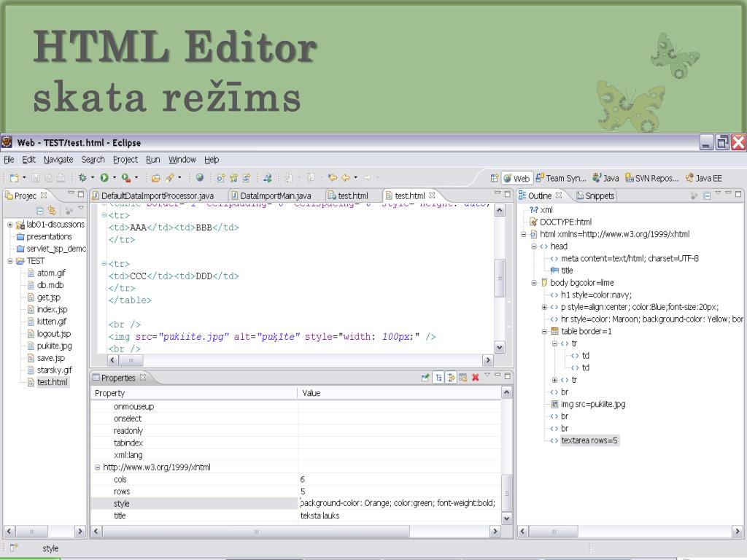Collapse the TEST project folder
Viewport: 747px width, 560px height.
point(10,261)
